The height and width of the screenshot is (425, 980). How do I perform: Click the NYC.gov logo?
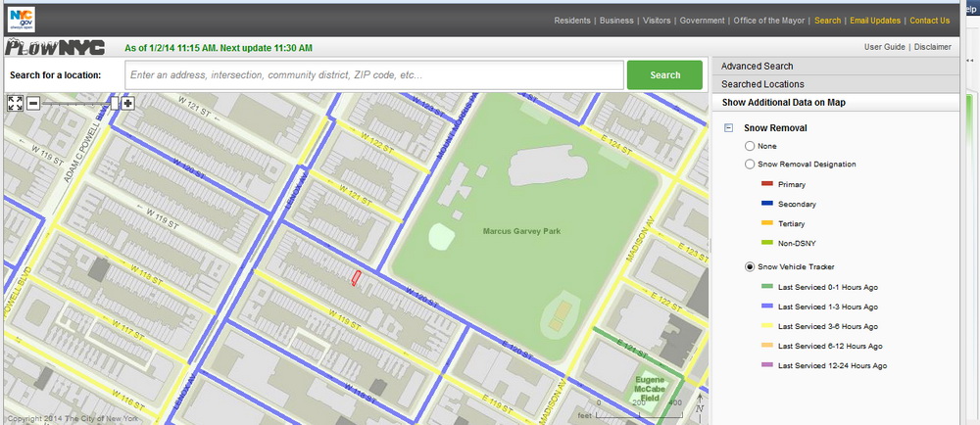coord(22,20)
